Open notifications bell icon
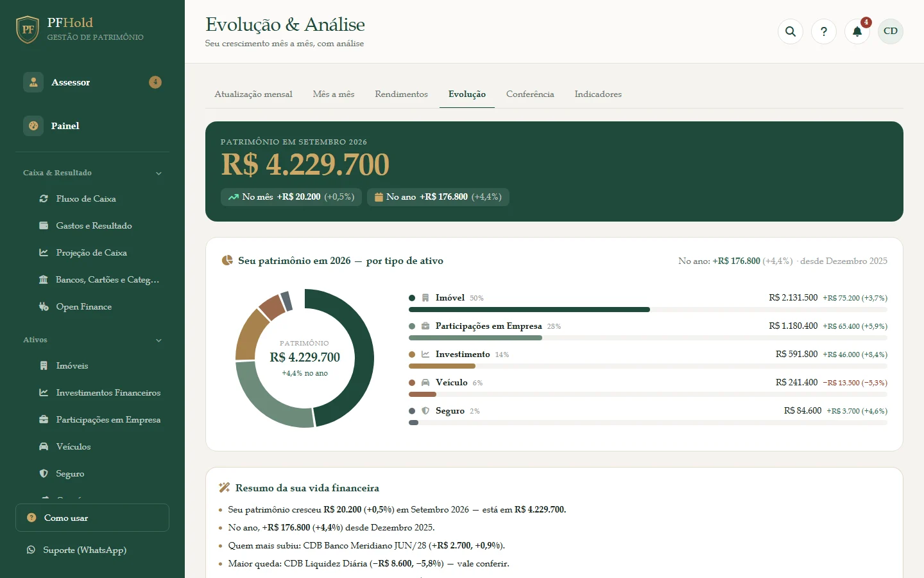 (x=857, y=31)
